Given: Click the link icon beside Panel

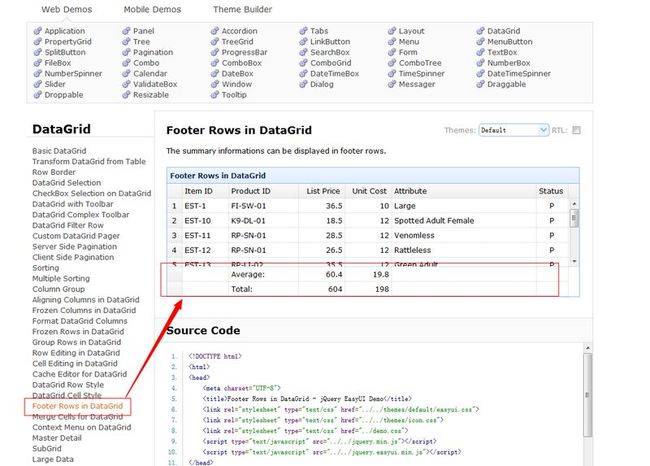Looking at the screenshot, I should point(126,31).
